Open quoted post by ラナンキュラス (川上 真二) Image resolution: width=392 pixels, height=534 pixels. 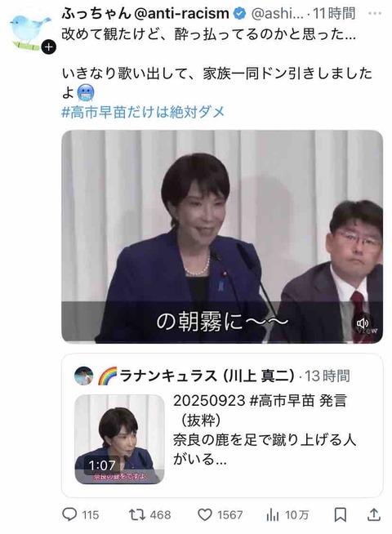pos(222,425)
